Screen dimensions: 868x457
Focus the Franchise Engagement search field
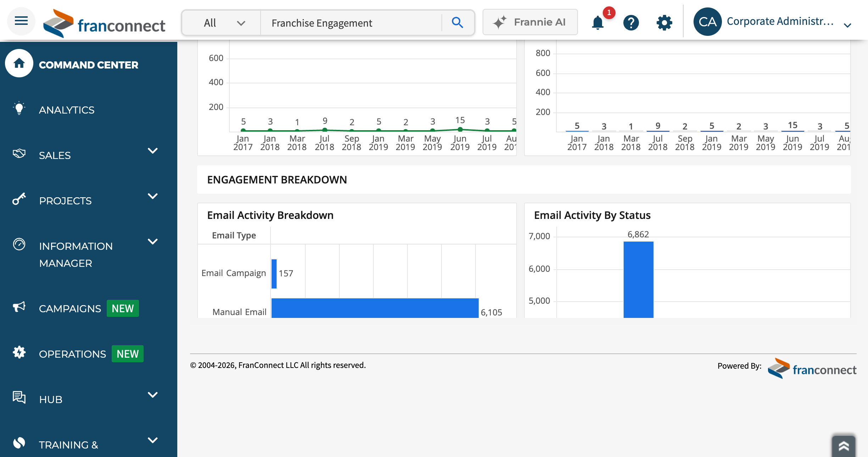tap(351, 23)
